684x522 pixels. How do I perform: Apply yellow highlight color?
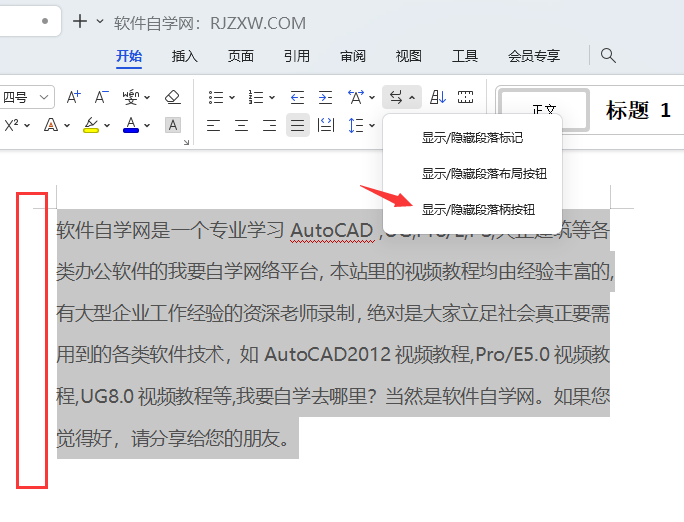click(x=91, y=125)
